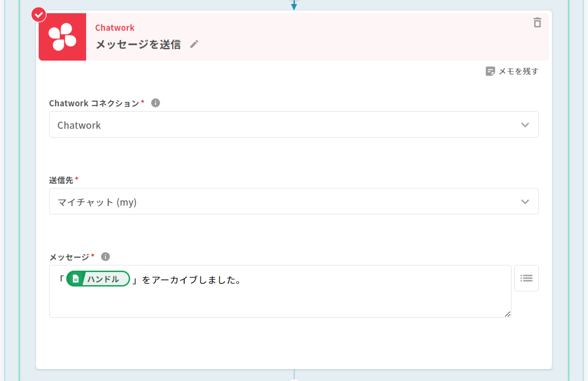Click the red Chatwork logo icon
Screen dimensions: 588x381
(x=62, y=37)
